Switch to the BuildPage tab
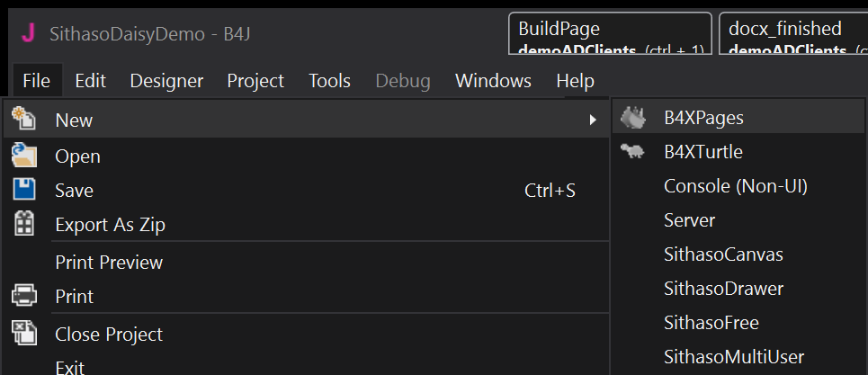 coord(609,36)
